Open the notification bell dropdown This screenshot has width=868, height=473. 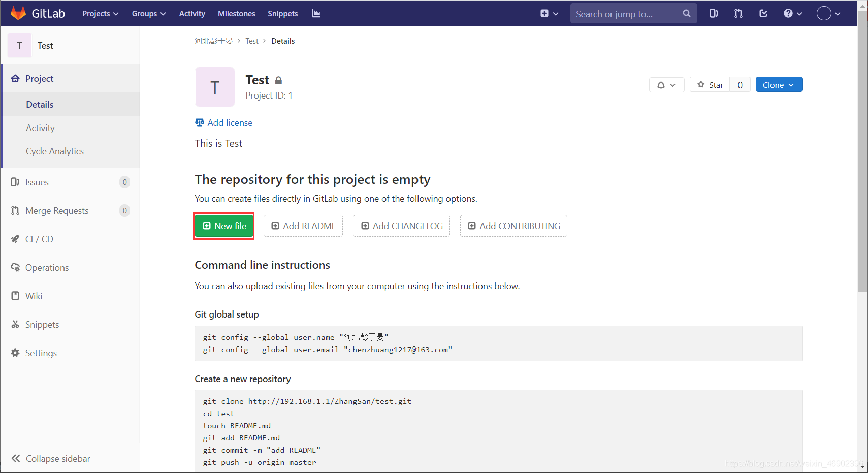[666, 85]
